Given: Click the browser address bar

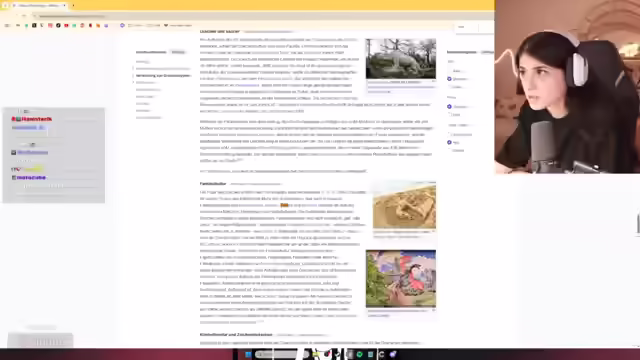Looking at the screenshot, I should pos(245,16).
